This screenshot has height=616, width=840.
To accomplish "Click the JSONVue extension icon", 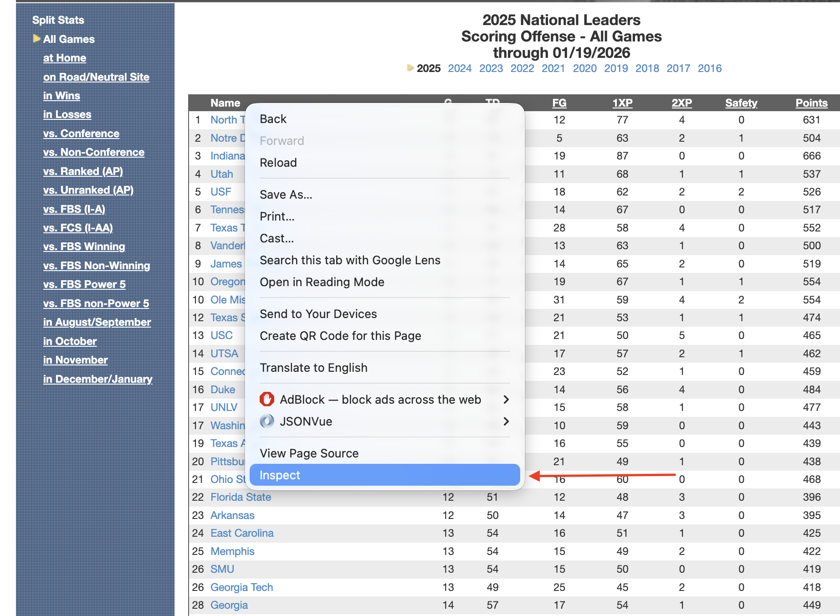I will pos(267,421).
